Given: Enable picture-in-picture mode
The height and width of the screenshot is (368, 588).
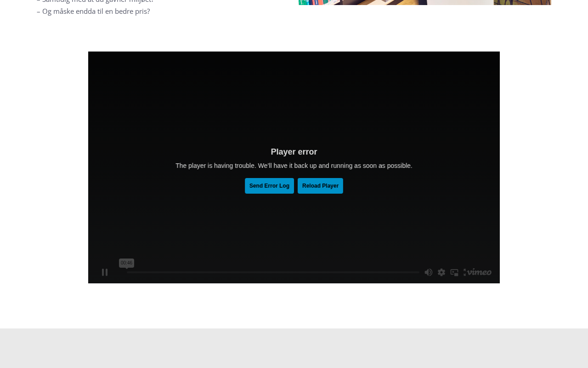Looking at the screenshot, I should point(454,272).
